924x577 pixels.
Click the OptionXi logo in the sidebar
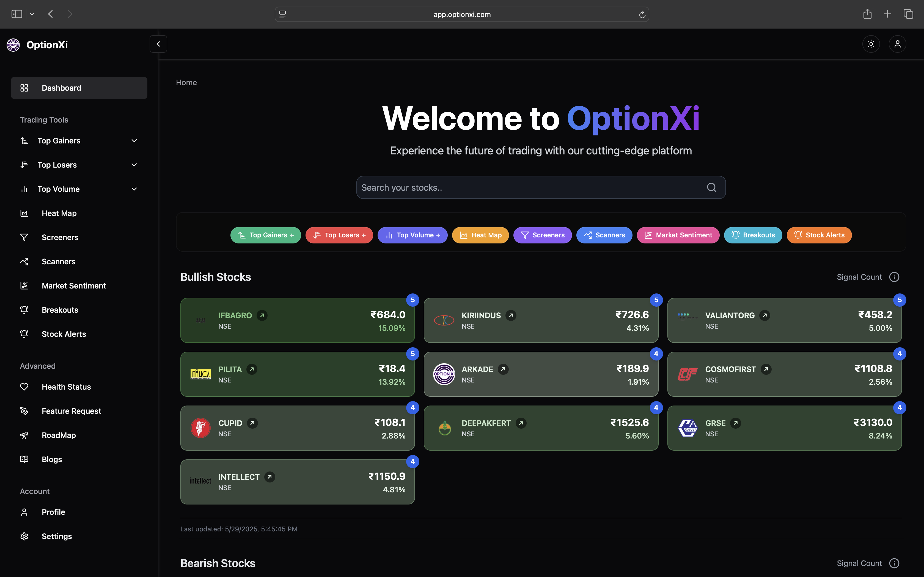pos(13,45)
